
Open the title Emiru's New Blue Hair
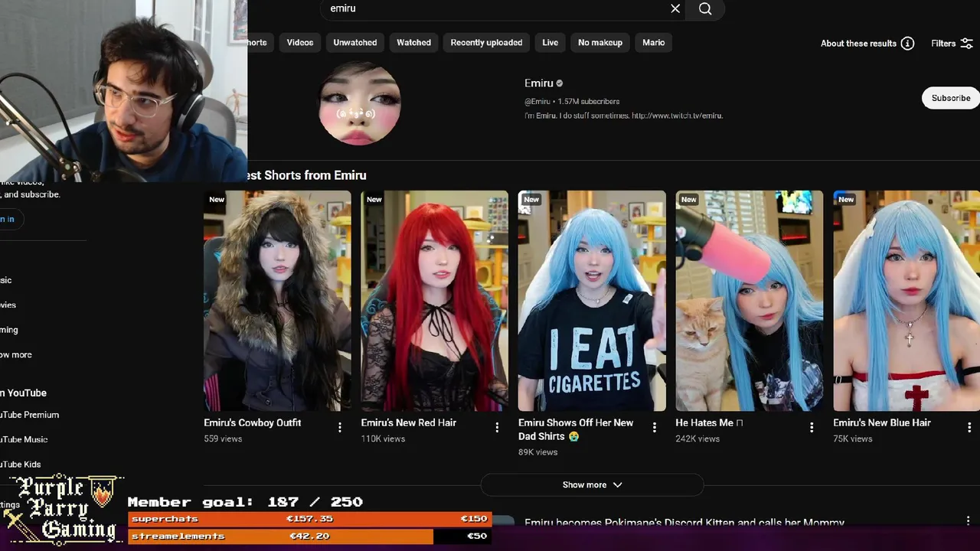click(x=882, y=422)
